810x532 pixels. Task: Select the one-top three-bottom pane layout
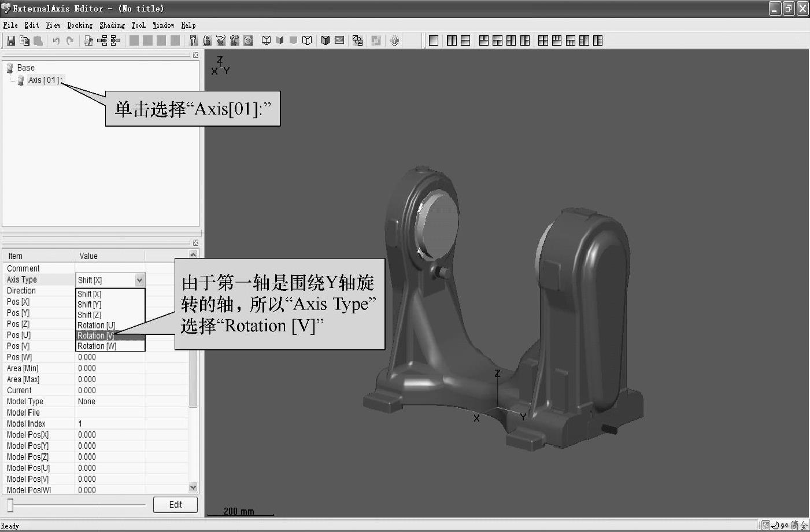coord(571,40)
